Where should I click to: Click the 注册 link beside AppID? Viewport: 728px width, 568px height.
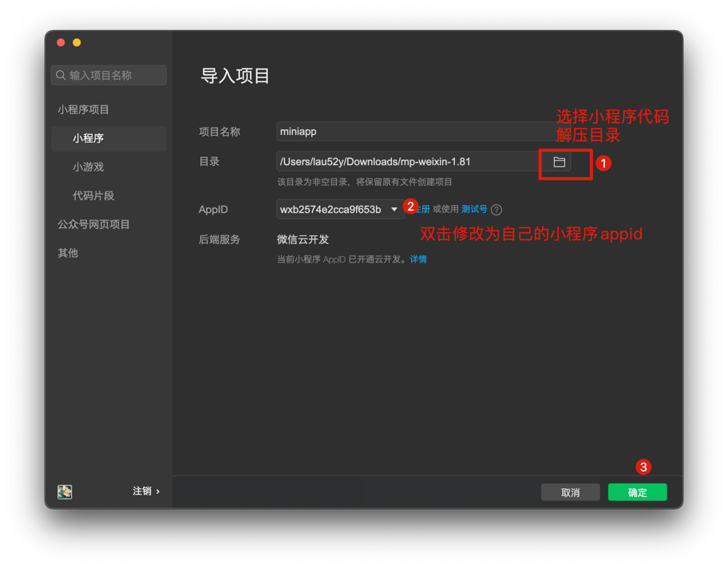422,209
